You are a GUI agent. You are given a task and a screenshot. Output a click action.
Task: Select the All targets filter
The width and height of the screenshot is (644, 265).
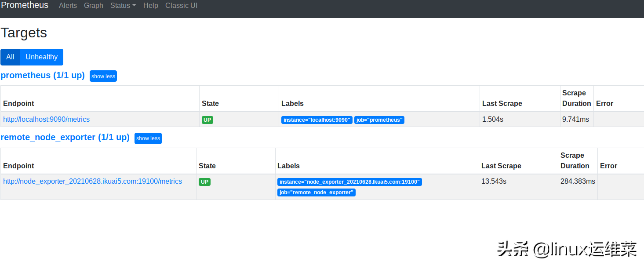10,57
